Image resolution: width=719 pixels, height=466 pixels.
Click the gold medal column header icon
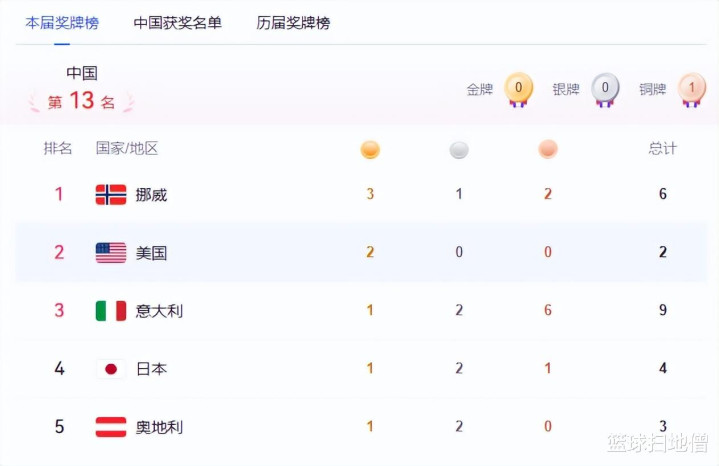click(370, 149)
